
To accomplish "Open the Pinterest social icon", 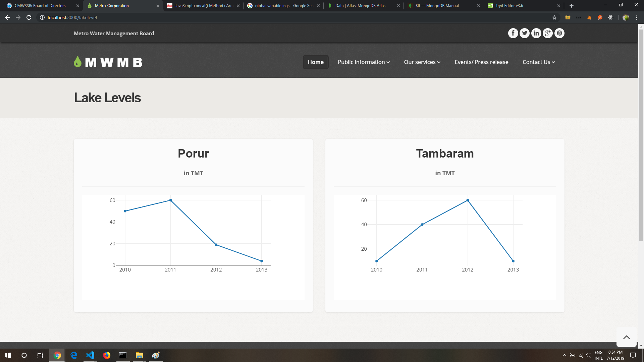I will pos(559,33).
